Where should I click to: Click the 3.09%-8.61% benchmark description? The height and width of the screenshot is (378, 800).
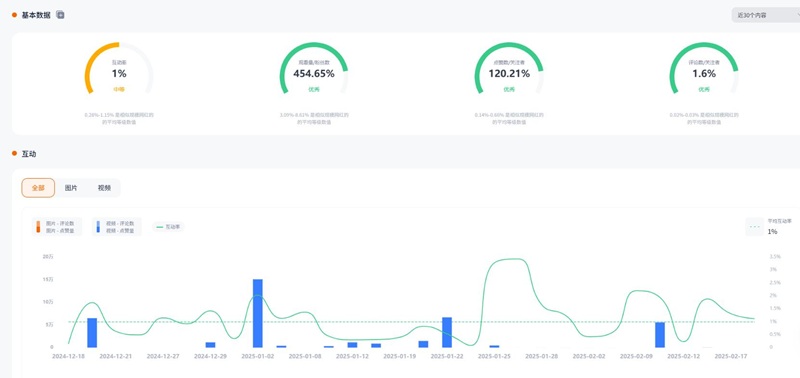point(314,118)
